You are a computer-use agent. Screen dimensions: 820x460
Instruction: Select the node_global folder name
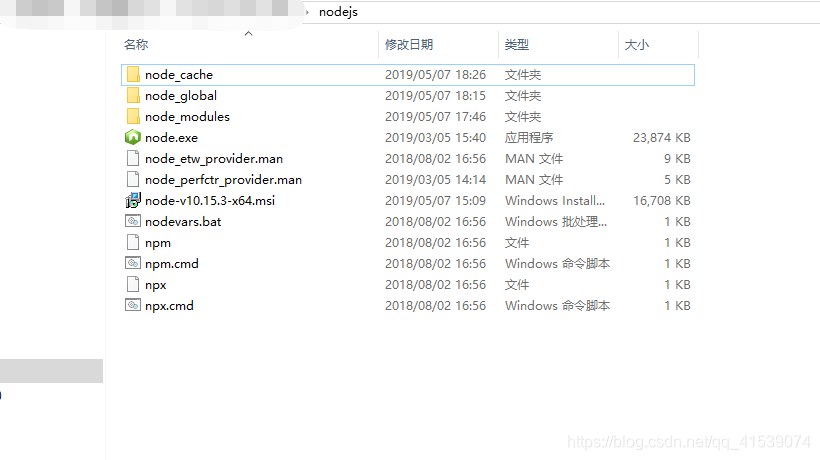coord(181,96)
